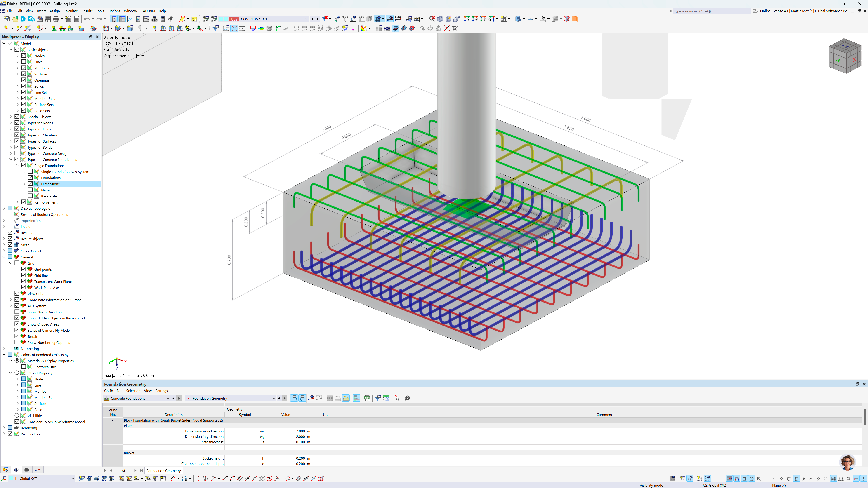Expand the Loads tree node
The image size is (868, 488).
pos(4,226)
